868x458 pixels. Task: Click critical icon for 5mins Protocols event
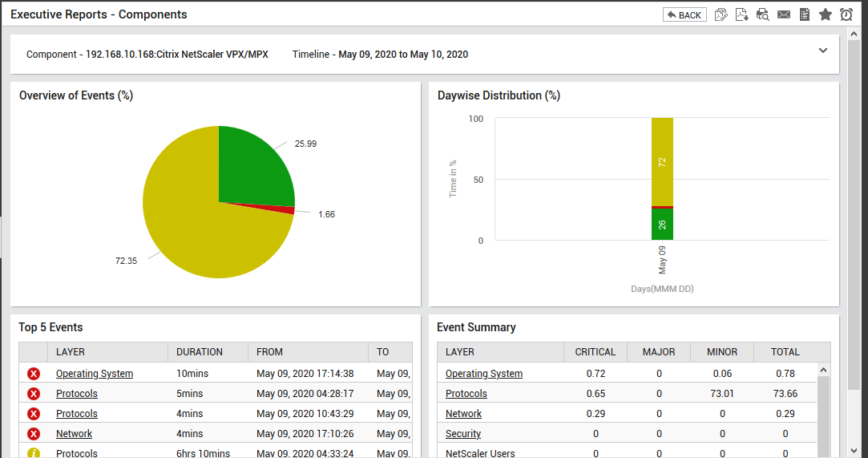coord(34,394)
